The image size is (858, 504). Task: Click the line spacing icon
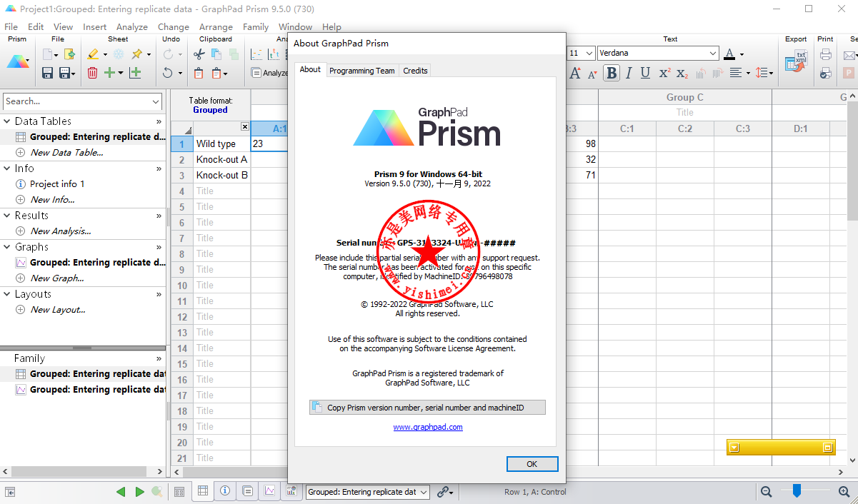tap(762, 73)
